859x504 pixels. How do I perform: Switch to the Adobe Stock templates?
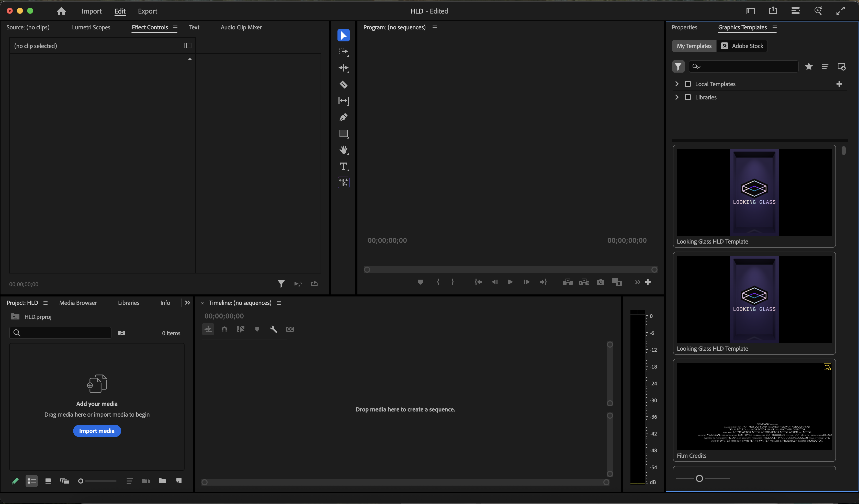coord(742,46)
